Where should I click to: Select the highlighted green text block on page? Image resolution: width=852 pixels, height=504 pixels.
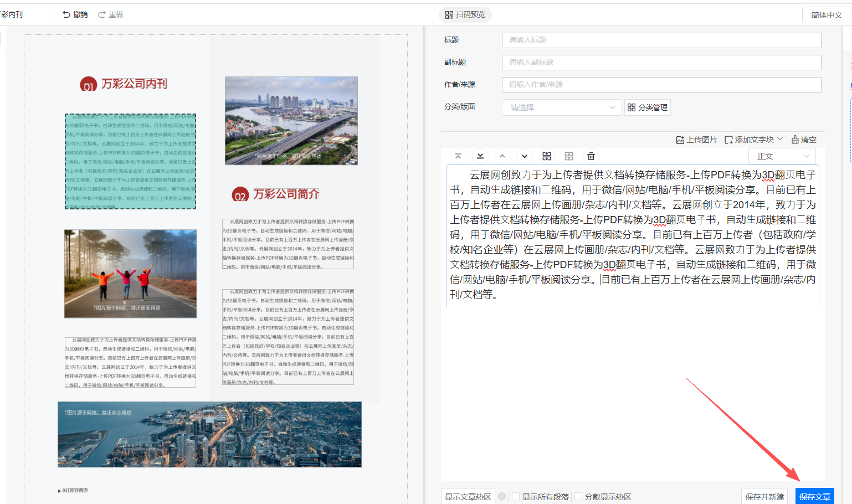(x=130, y=161)
